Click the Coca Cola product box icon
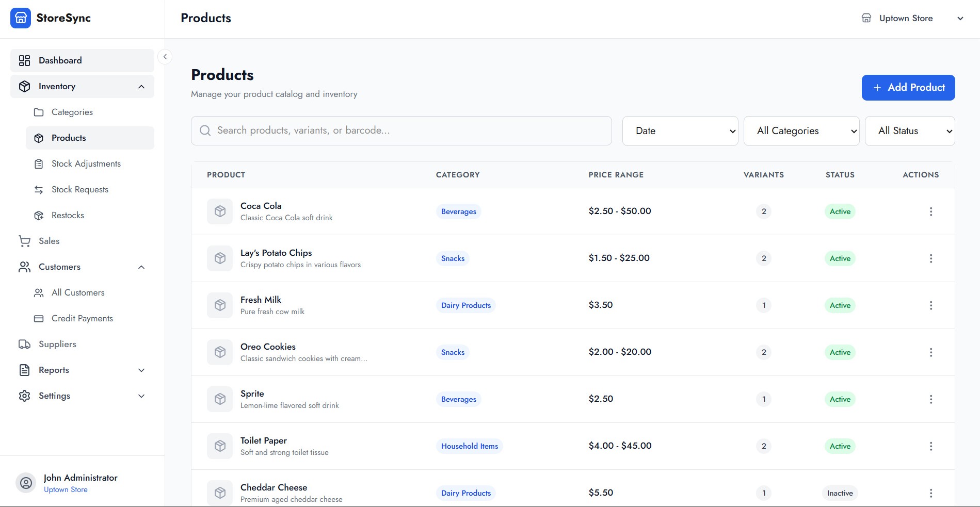The image size is (980, 507). coord(220,211)
